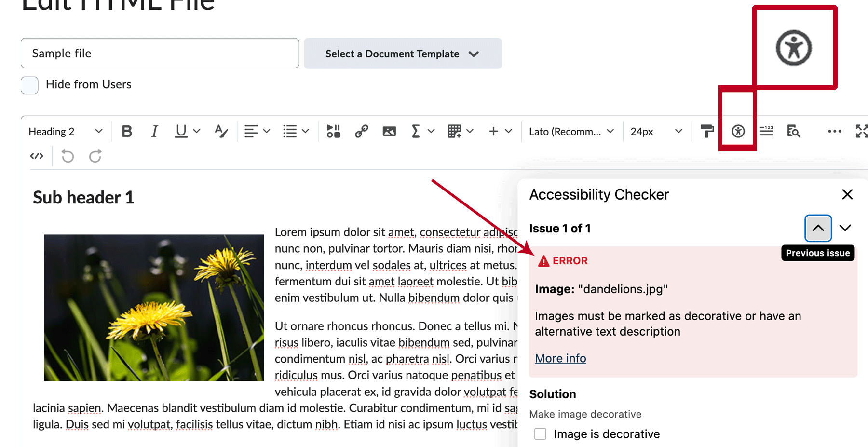Open underline style options arrow

coord(197,131)
